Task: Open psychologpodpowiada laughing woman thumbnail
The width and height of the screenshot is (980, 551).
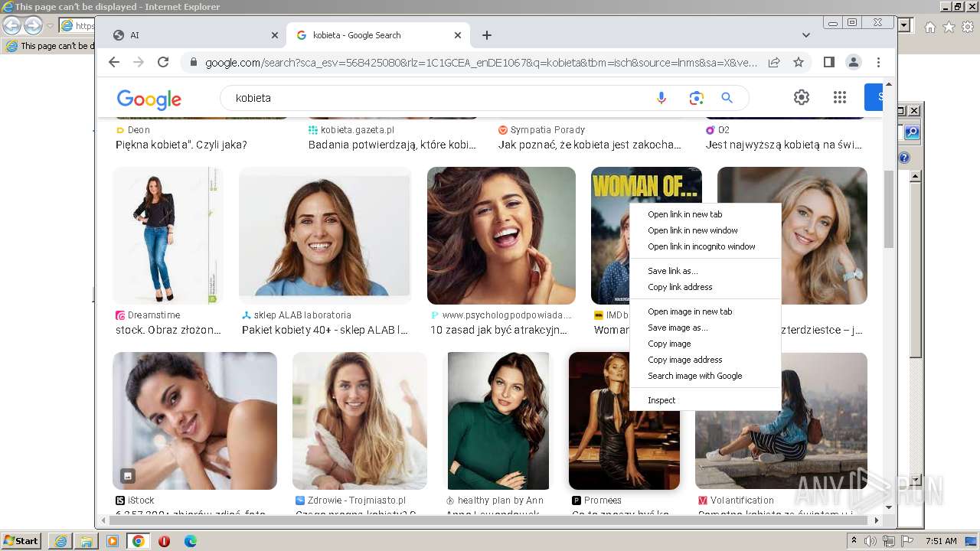Action: (x=501, y=236)
